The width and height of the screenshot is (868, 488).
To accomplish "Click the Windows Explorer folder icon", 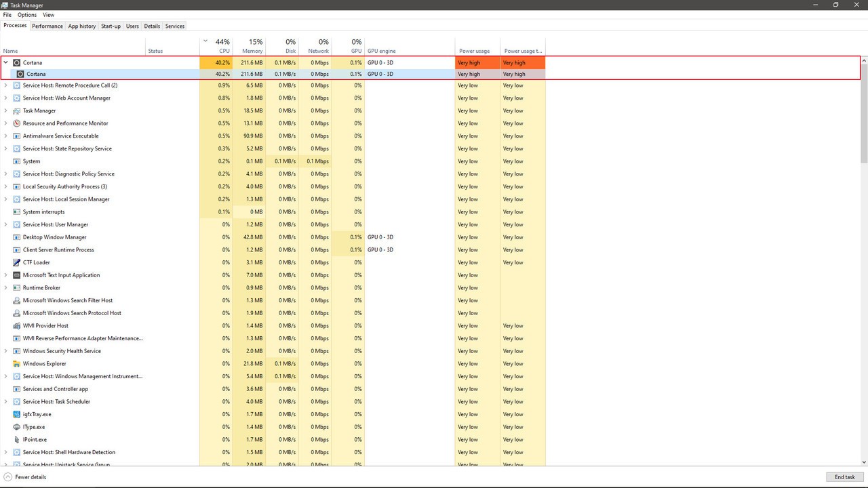I will tap(17, 364).
